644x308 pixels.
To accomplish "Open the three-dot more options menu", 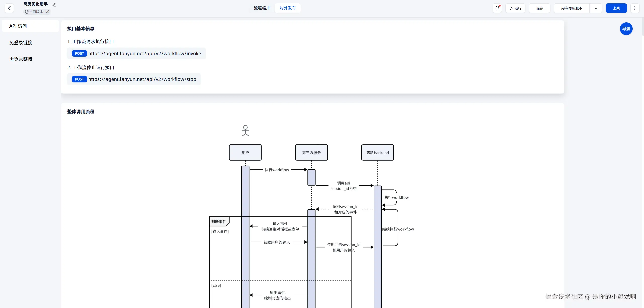I will coord(635,8).
